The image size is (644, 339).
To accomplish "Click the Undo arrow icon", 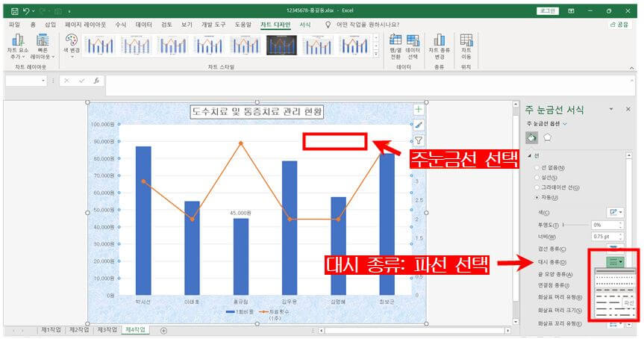I will 26,11.
